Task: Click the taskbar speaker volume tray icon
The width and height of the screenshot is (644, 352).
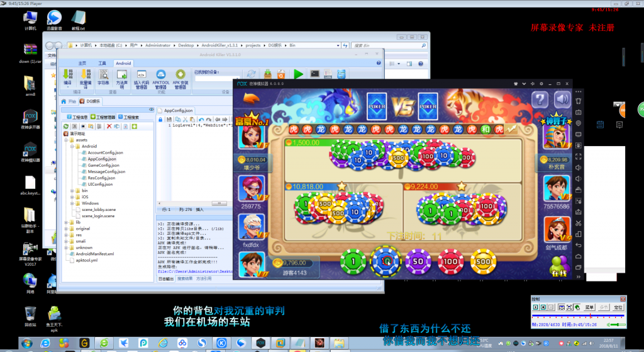Action: click(591, 343)
